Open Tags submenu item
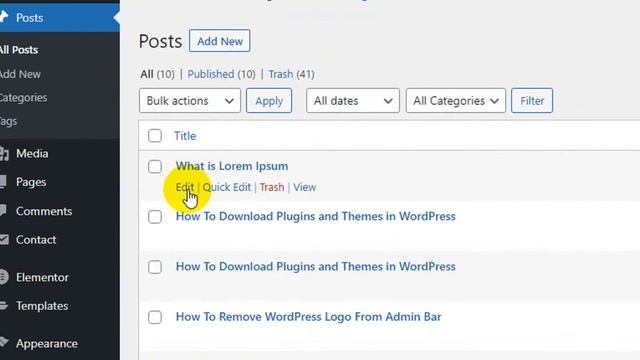Viewport: 640px width, 360px height. [x=8, y=122]
